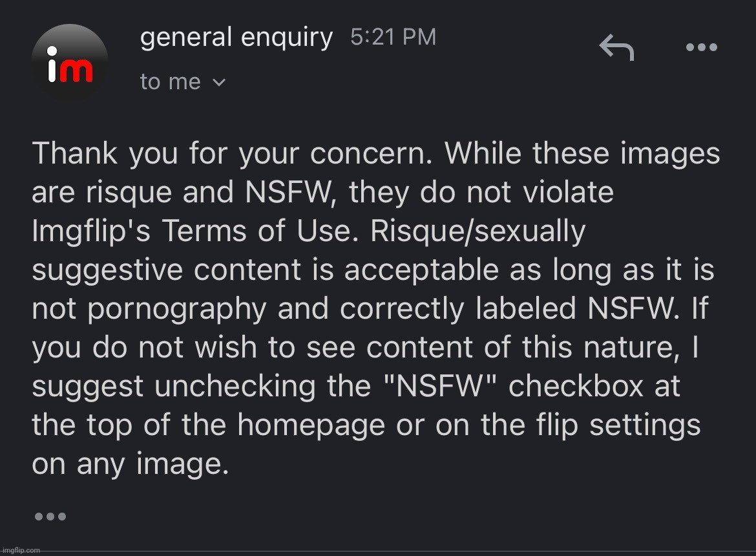Screen dimensions: 756x556
Task: Click the word "checkbox" in the message
Action: [x=576, y=386]
